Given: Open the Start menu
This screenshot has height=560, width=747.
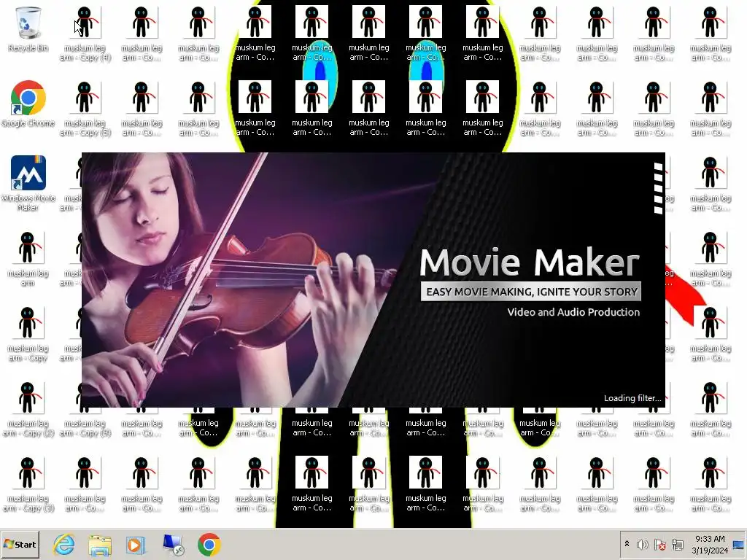Looking at the screenshot, I should (x=20, y=544).
